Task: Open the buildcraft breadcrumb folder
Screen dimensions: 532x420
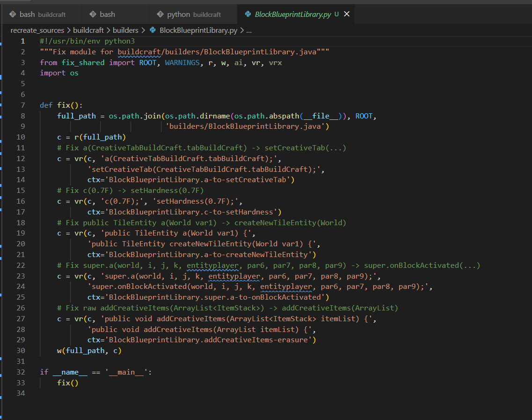Action: 88,30
